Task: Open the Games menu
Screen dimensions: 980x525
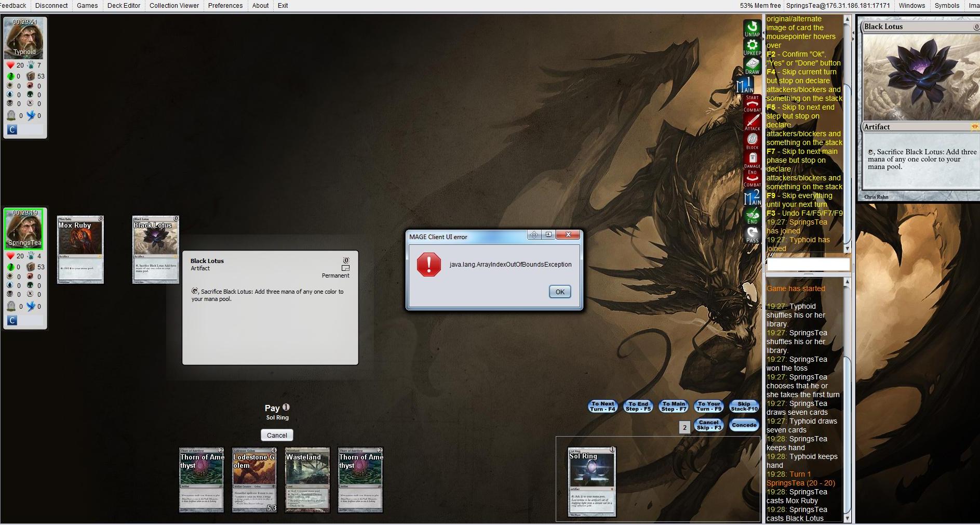Action: coord(87,6)
